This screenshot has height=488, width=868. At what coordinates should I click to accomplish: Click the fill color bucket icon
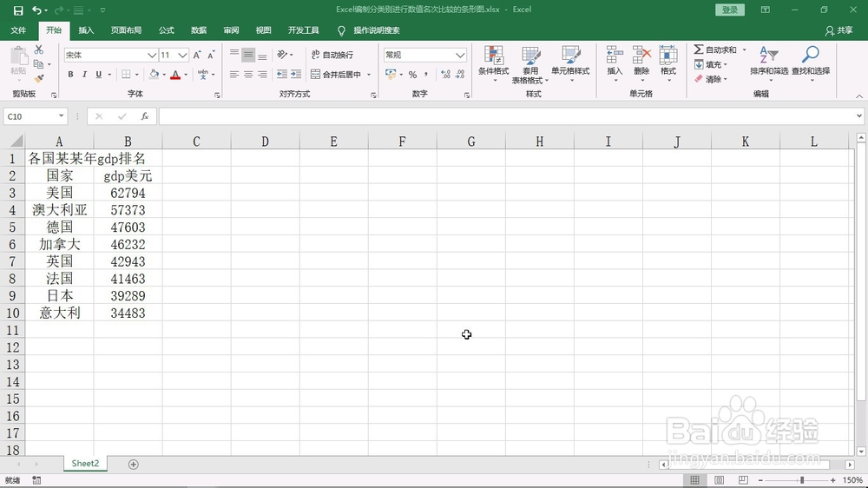click(154, 74)
